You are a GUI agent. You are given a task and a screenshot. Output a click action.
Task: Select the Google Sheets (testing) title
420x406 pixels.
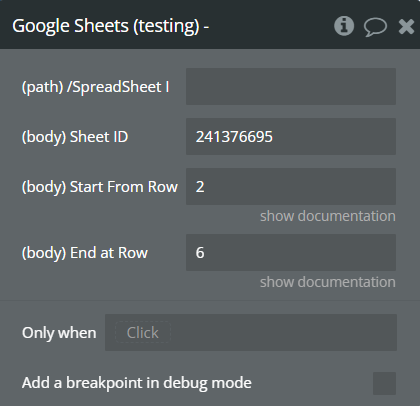click(x=110, y=26)
